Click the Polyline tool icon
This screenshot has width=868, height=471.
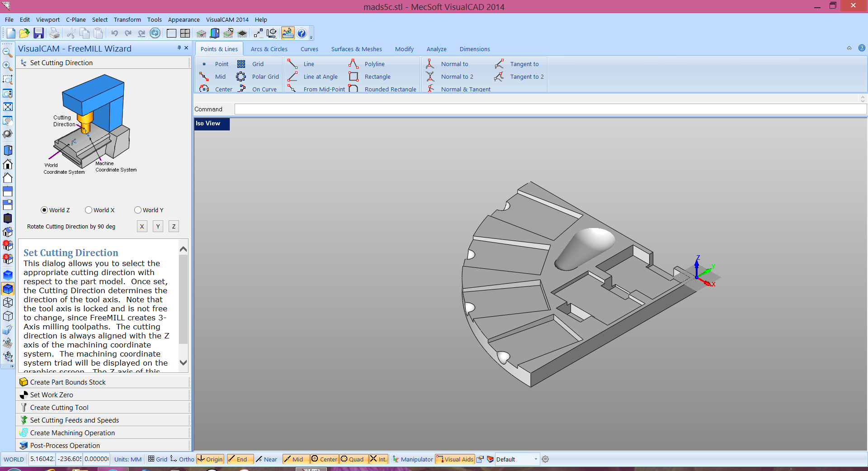pos(354,64)
